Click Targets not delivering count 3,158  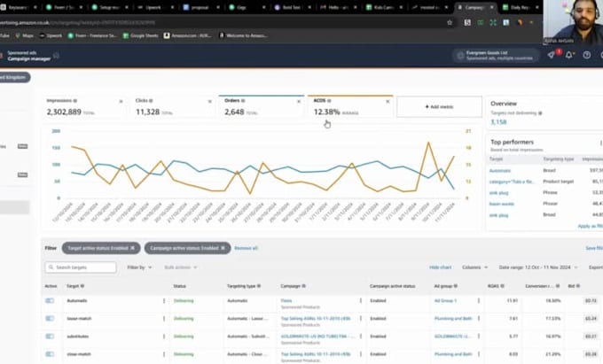498,122
